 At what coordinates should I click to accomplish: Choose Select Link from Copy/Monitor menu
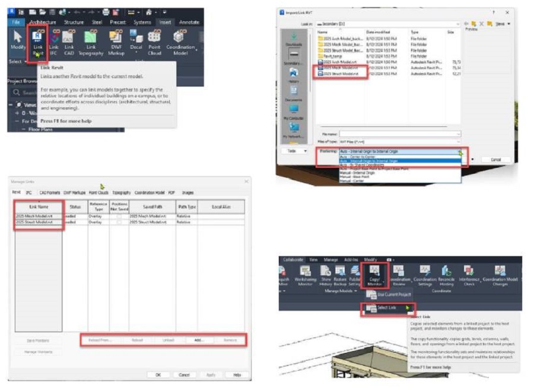coord(387,308)
